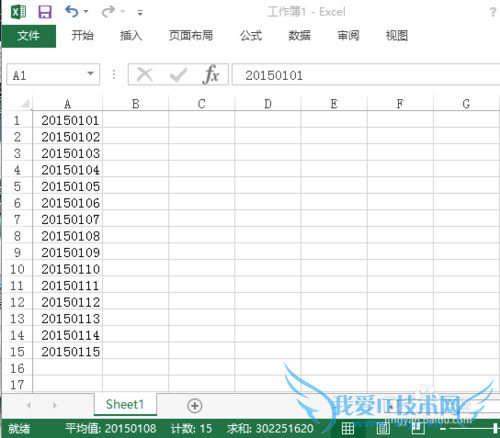Select column A header
The width and height of the screenshot is (500, 438).
67,104
